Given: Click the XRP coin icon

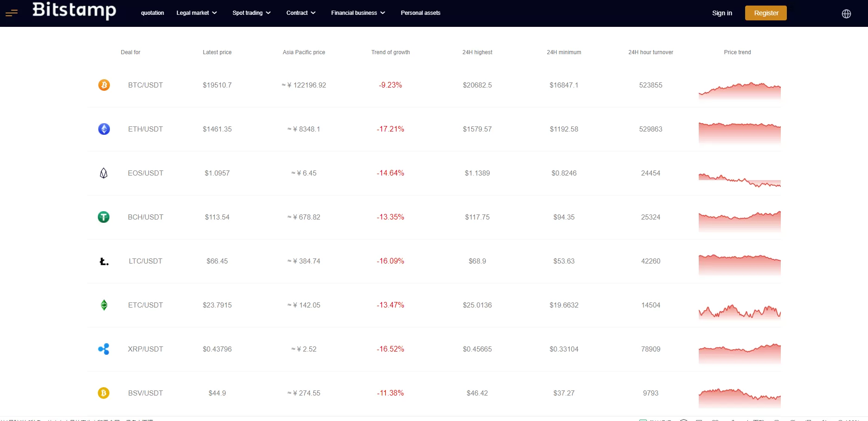Looking at the screenshot, I should pos(104,349).
